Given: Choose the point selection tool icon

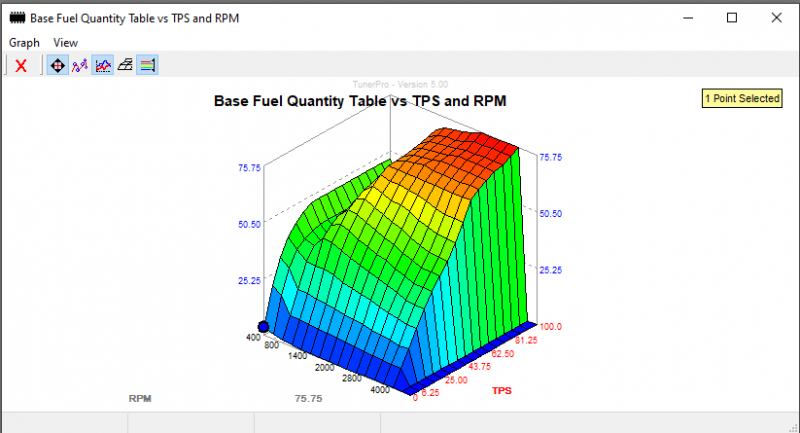Looking at the screenshot, I should tap(80, 66).
